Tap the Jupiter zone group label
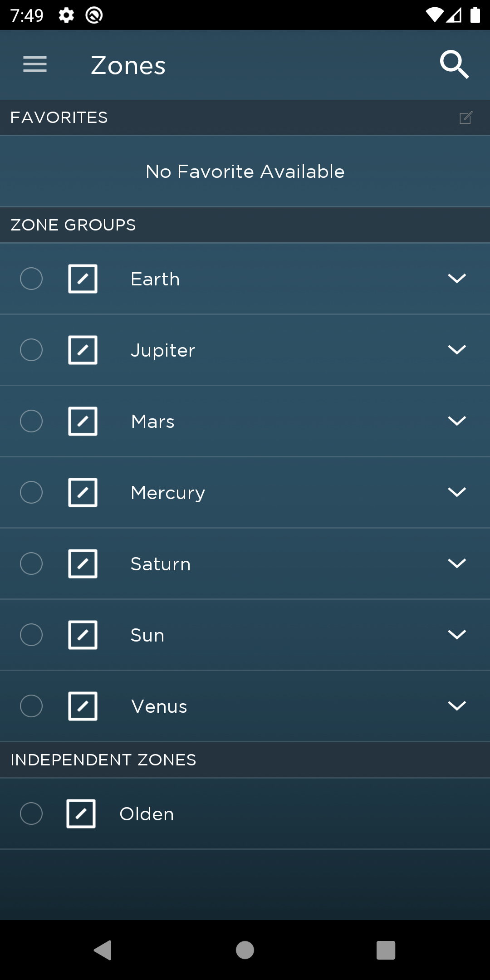The width and height of the screenshot is (490, 980). pyautogui.click(x=163, y=351)
